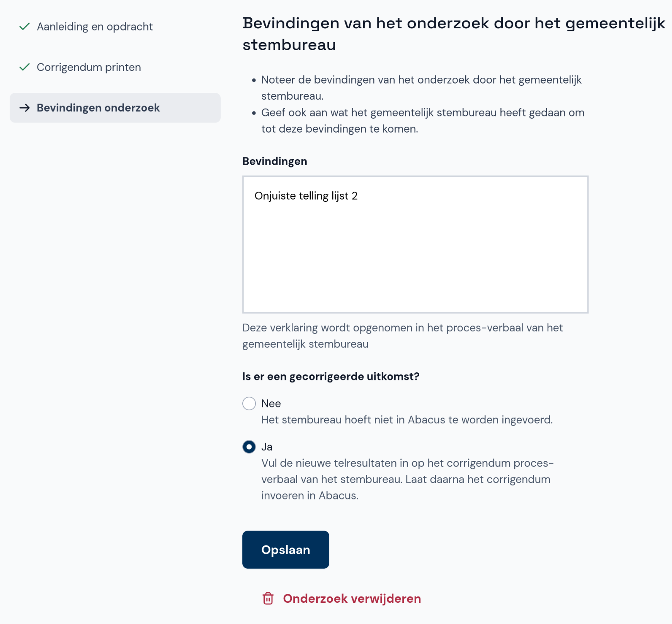Open the Onderzoek verwijderen link
This screenshot has width=672, height=624.
pos(352,598)
